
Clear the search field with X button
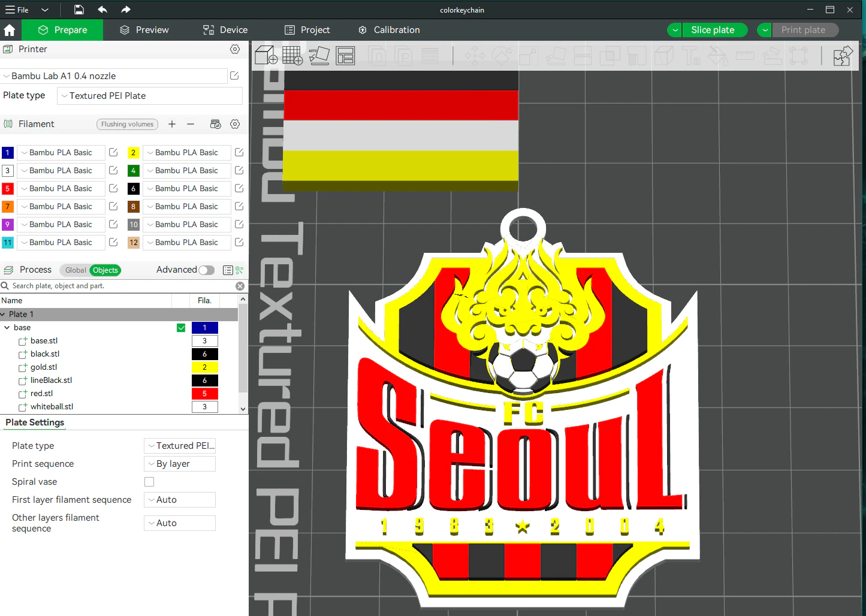(240, 286)
